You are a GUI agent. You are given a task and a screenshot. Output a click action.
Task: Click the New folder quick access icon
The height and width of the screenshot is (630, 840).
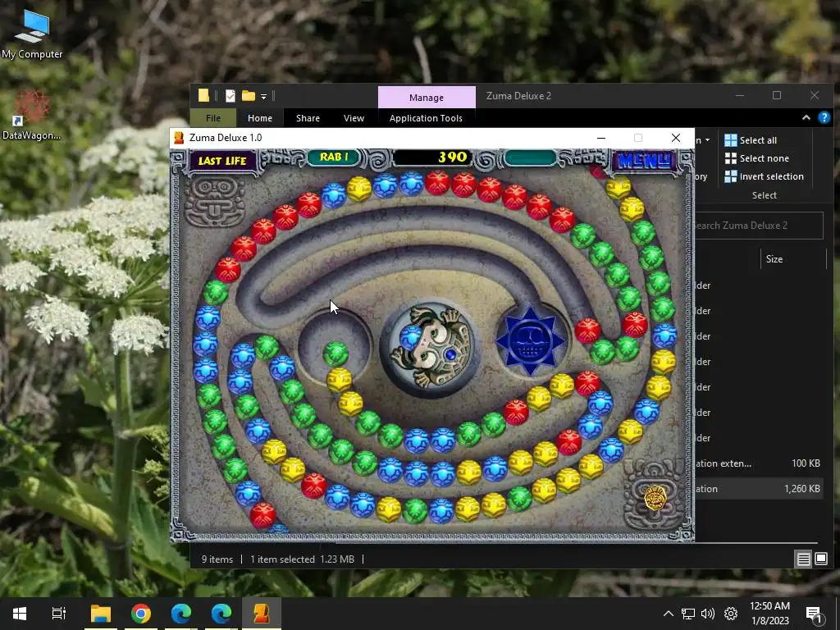point(248,96)
